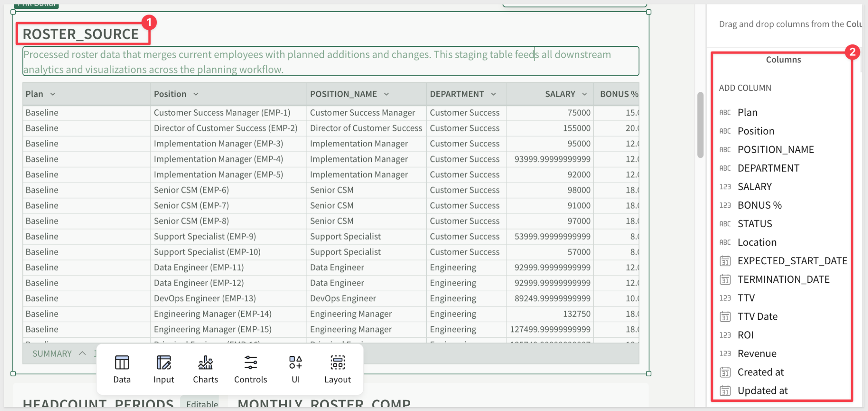
Task: Open the Plan column header dropdown
Action: 53,94
